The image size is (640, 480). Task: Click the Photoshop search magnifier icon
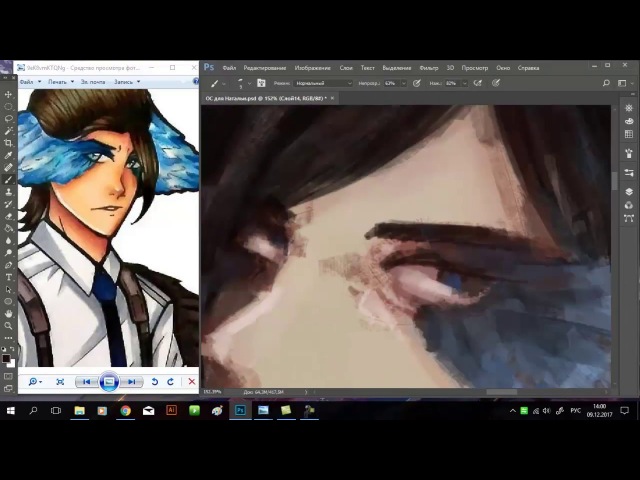pyautogui.click(x=606, y=83)
